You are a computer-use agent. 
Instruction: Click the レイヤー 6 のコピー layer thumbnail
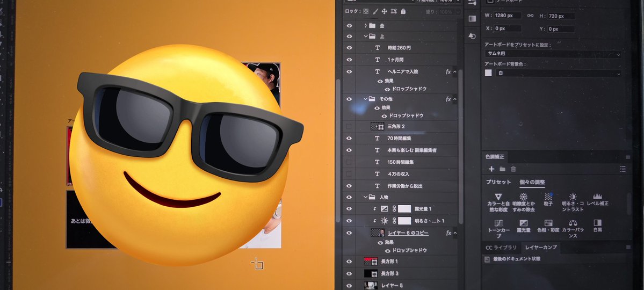pos(378,233)
